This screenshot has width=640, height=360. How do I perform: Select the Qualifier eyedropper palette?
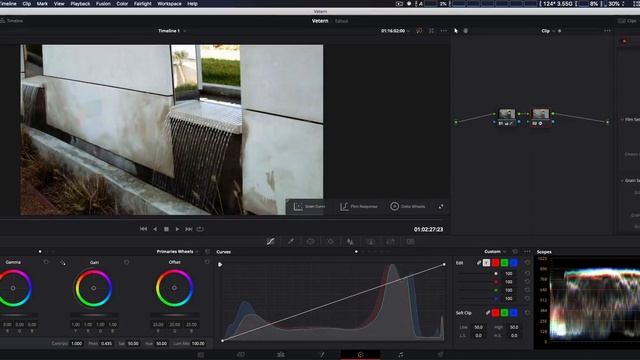pyautogui.click(x=291, y=242)
